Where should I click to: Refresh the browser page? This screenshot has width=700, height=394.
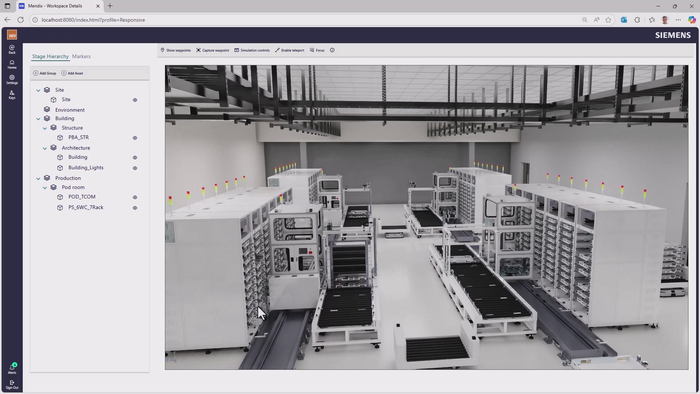coord(21,20)
